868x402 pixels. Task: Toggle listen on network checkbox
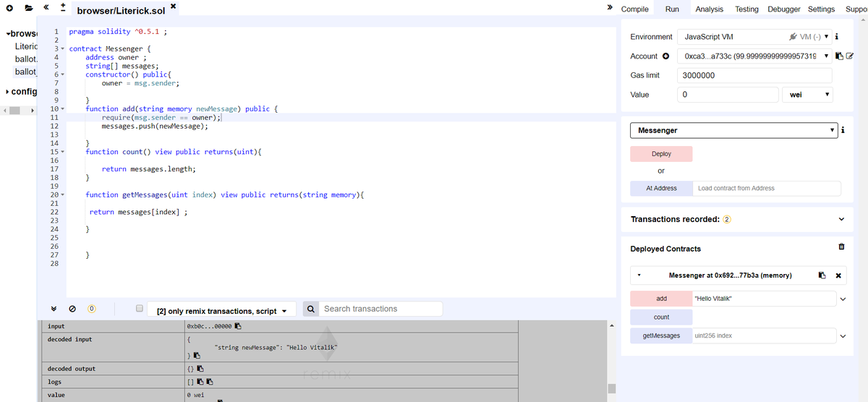click(x=140, y=309)
